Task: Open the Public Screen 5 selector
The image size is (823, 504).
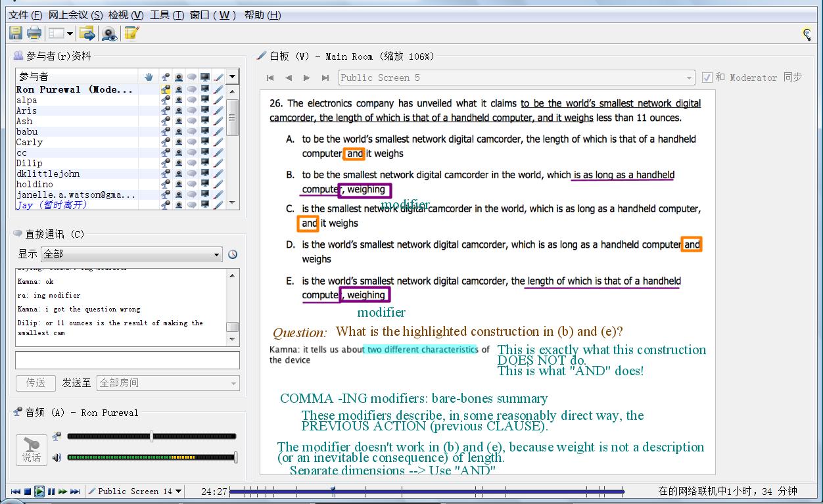Action: point(517,78)
